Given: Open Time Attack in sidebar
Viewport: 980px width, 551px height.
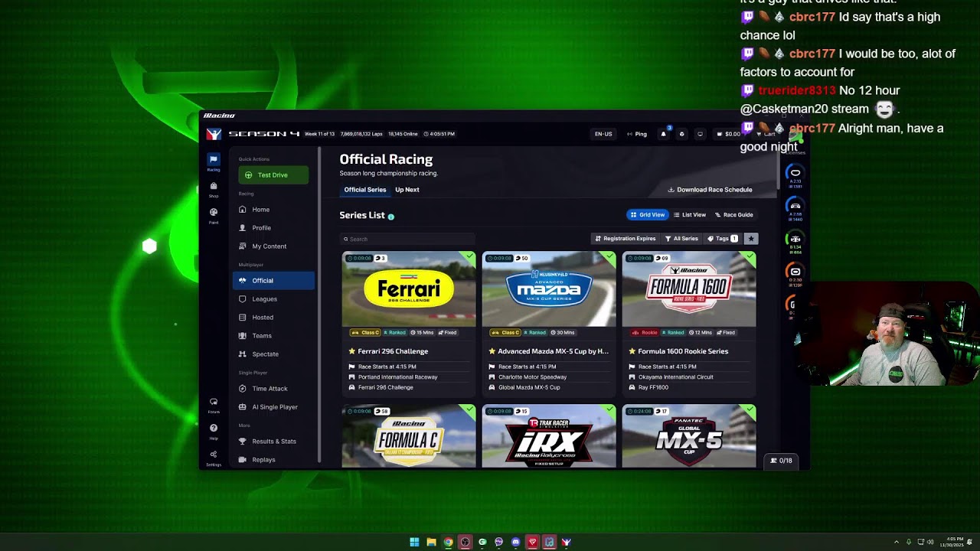Looking at the screenshot, I should [273, 389].
